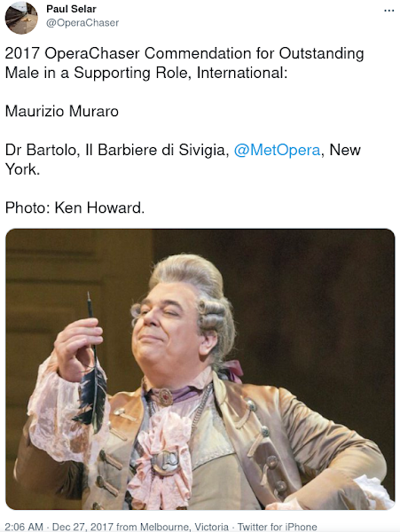
Task: Click the @OperaChaser handle
Action: [x=82, y=23]
